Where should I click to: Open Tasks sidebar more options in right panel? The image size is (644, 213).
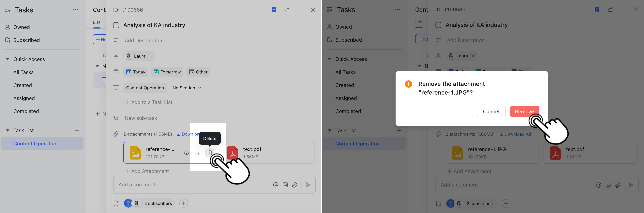[397, 10]
